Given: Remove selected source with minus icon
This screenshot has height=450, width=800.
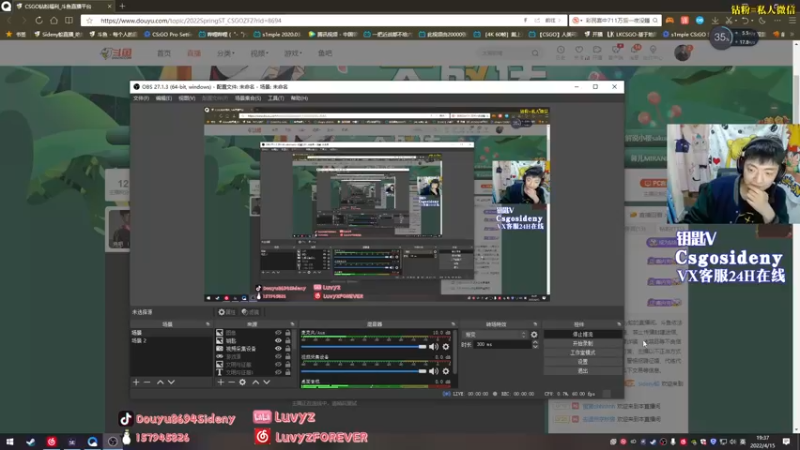Looking at the screenshot, I should [231, 382].
